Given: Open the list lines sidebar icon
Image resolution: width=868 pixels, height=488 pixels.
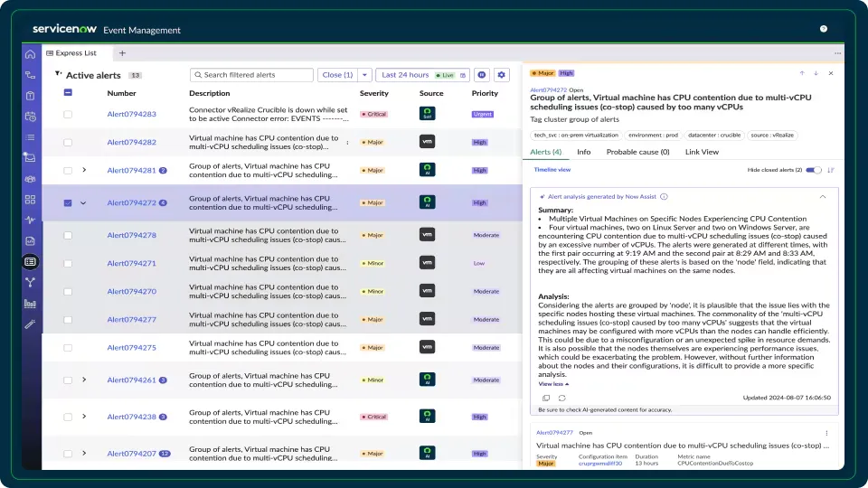Looking at the screenshot, I should (x=31, y=137).
